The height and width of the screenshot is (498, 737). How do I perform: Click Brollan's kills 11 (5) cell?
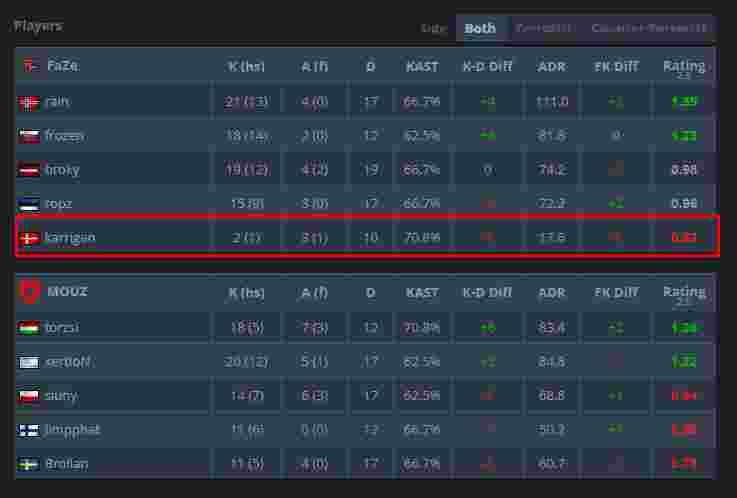click(x=247, y=464)
